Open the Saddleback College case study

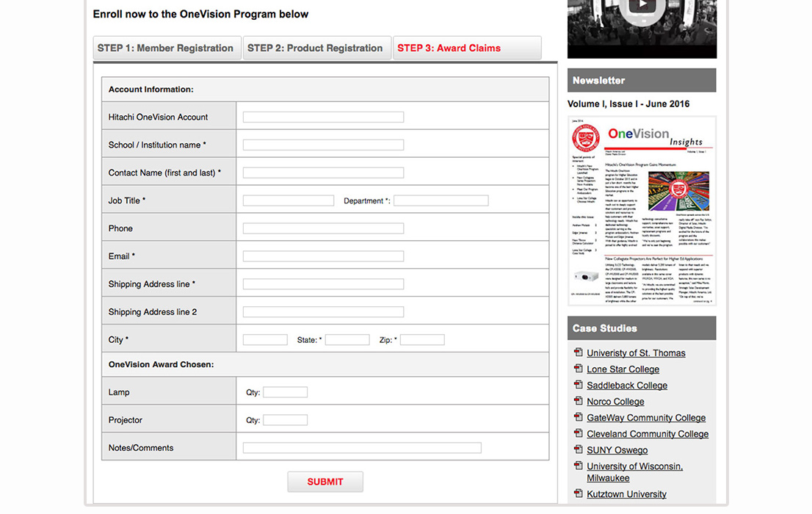point(627,385)
